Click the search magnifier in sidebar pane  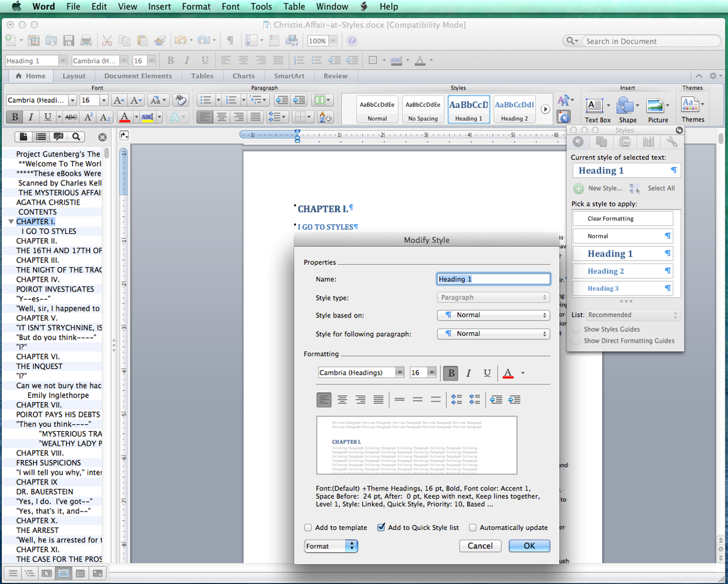pyautogui.click(x=76, y=137)
